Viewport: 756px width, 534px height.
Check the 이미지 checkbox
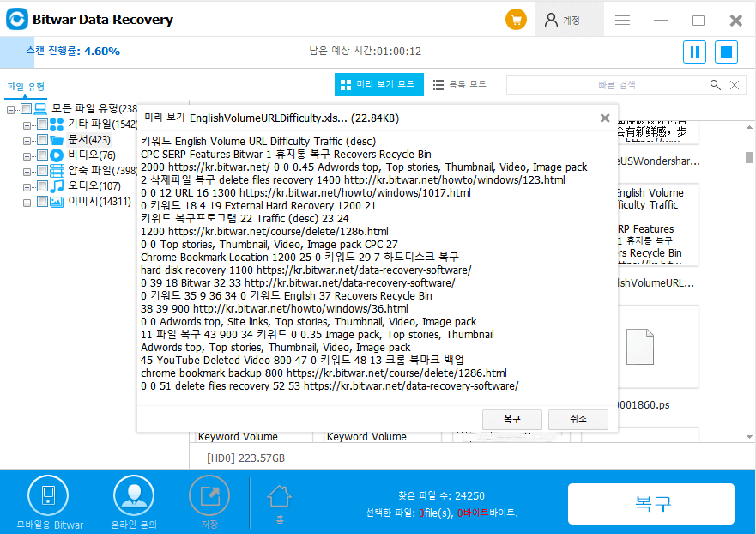[42, 202]
